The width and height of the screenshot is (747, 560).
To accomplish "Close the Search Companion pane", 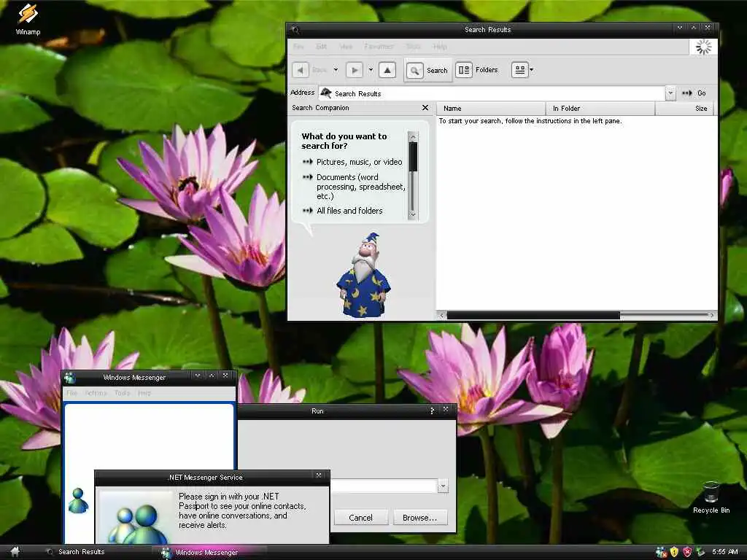I will [425, 108].
